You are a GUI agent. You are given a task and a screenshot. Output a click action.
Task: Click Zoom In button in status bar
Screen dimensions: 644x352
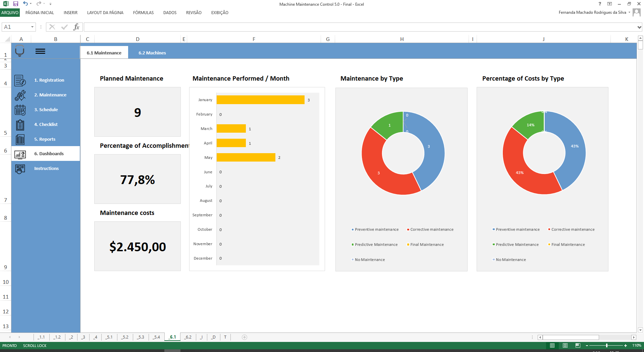[626, 345]
